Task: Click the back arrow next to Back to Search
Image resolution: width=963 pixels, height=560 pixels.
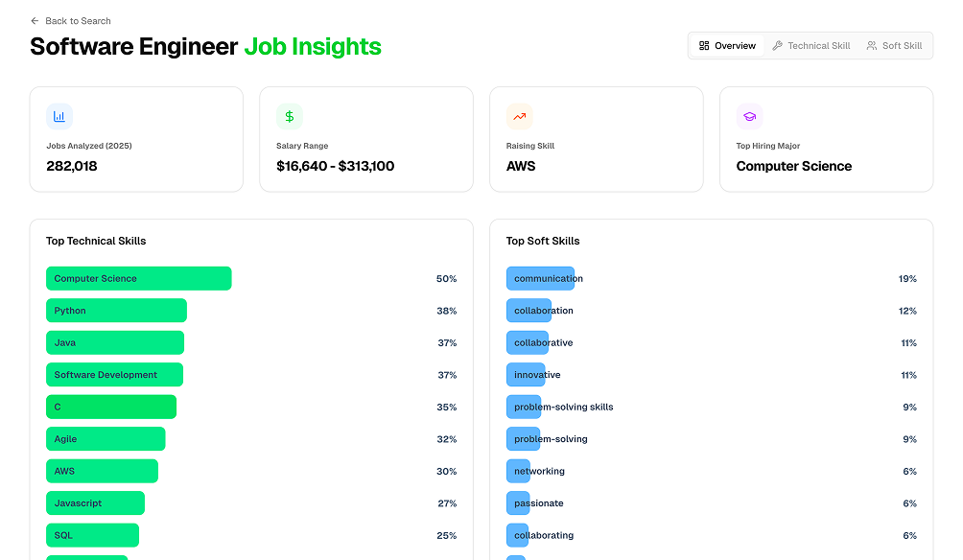Action: [x=33, y=20]
